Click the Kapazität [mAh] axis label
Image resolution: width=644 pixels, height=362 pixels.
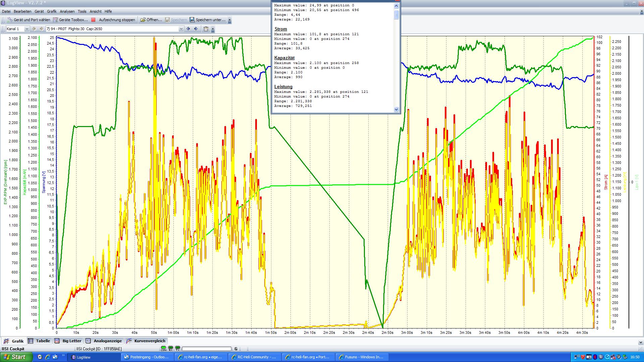pyautogui.click(x=24, y=182)
